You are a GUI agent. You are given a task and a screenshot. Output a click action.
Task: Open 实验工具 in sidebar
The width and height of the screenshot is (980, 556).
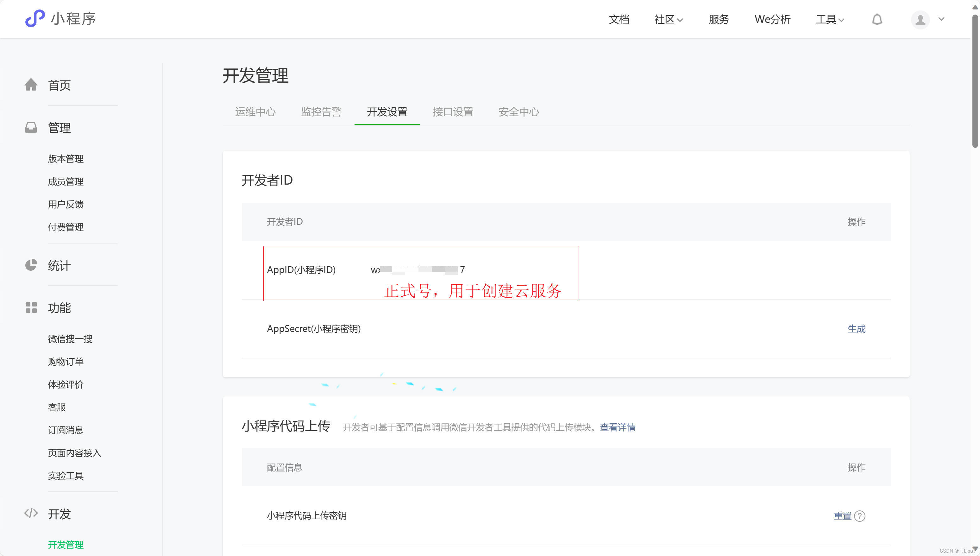tap(66, 476)
